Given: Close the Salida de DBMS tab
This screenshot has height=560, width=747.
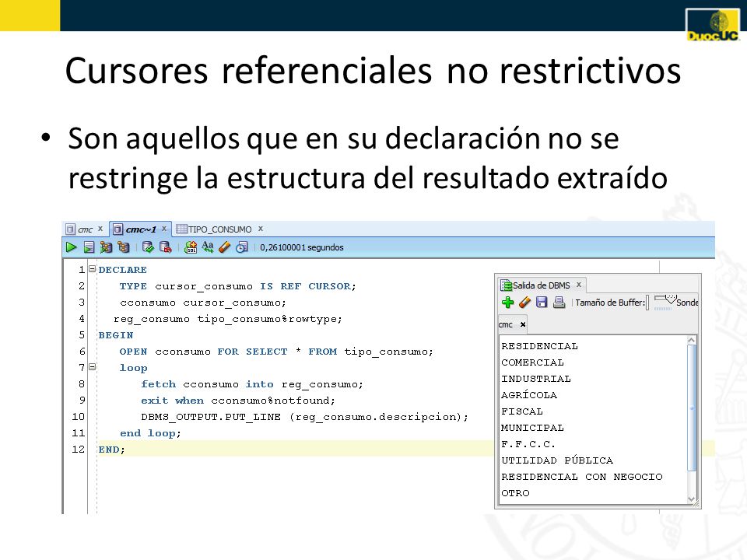Looking at the screenshot, I should pyautogui.click(x=579, y=285).
